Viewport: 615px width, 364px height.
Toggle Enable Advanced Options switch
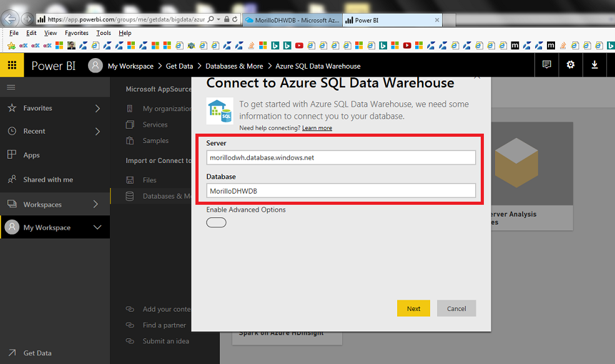coord(216,222)
